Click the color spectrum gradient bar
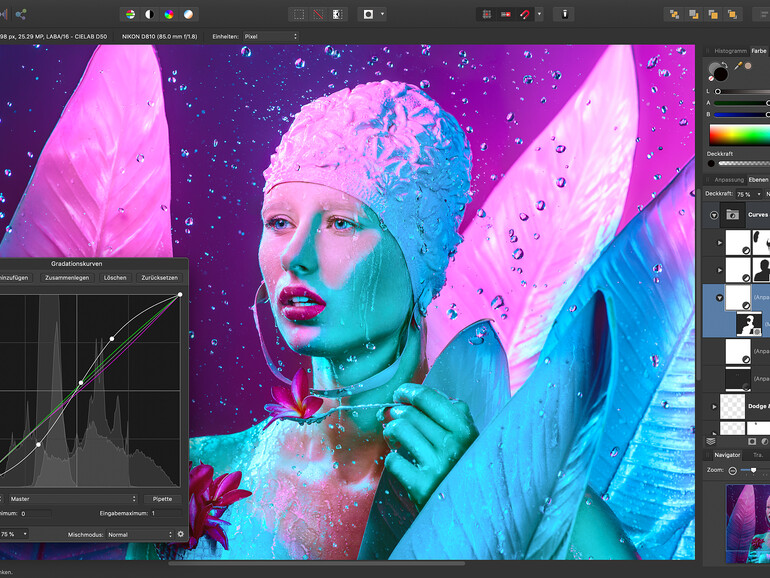Viewport: 770px width, 578px height. (x=739, y=135)
